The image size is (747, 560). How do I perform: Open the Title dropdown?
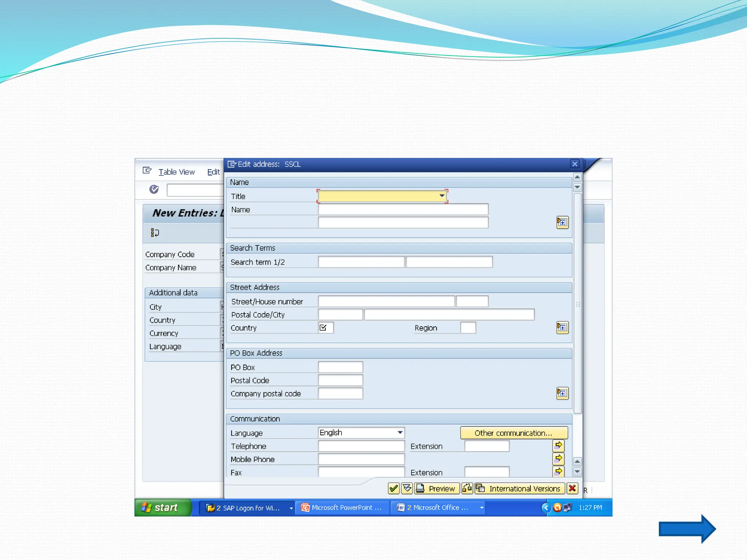[x=442, y=196]
